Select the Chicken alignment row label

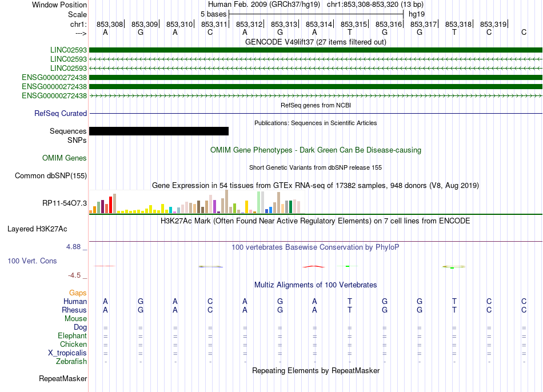(73, 344)
